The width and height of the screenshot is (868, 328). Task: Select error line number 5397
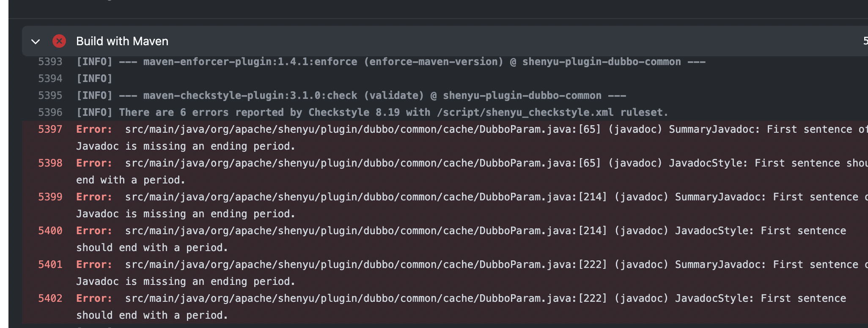50,129
